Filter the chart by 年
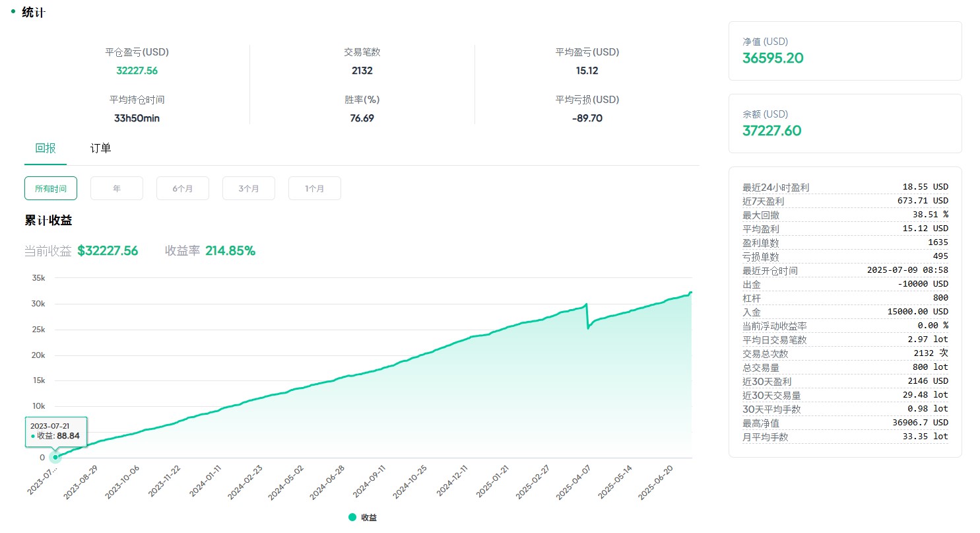The height and width of the screenshot is (533, 980). point(117,188)
